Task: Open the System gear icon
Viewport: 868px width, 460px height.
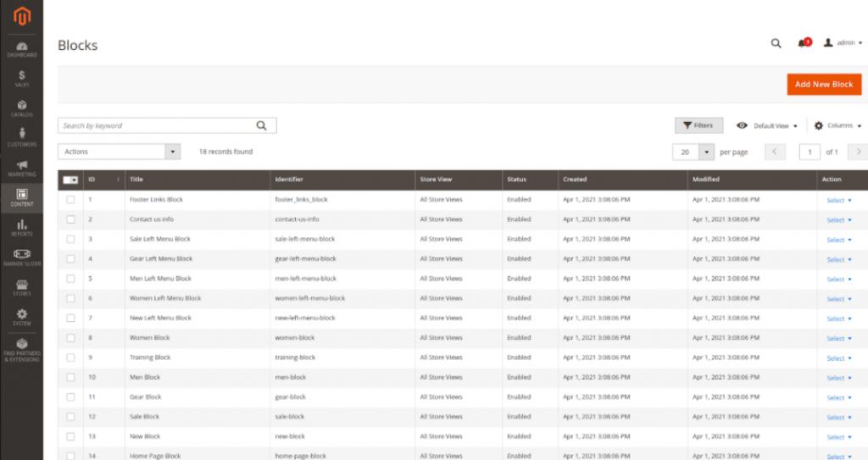Action: [x=21, y=317]
